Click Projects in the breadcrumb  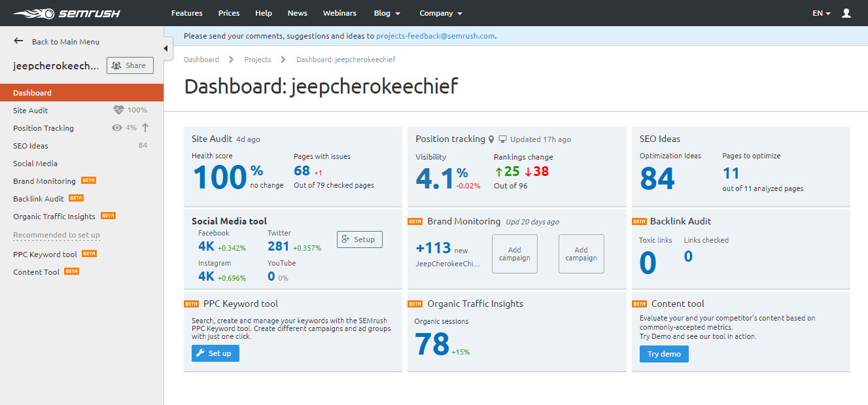pos(258,60)
